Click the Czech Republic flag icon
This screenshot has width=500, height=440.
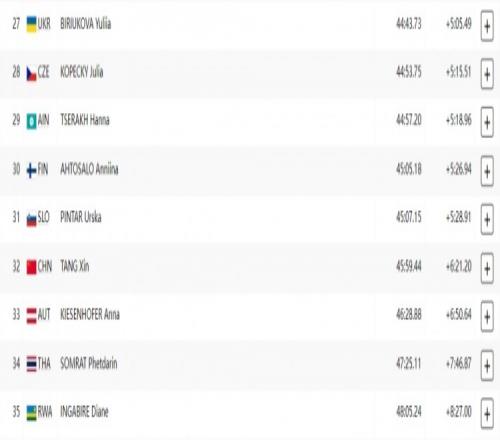click(31, 74)
